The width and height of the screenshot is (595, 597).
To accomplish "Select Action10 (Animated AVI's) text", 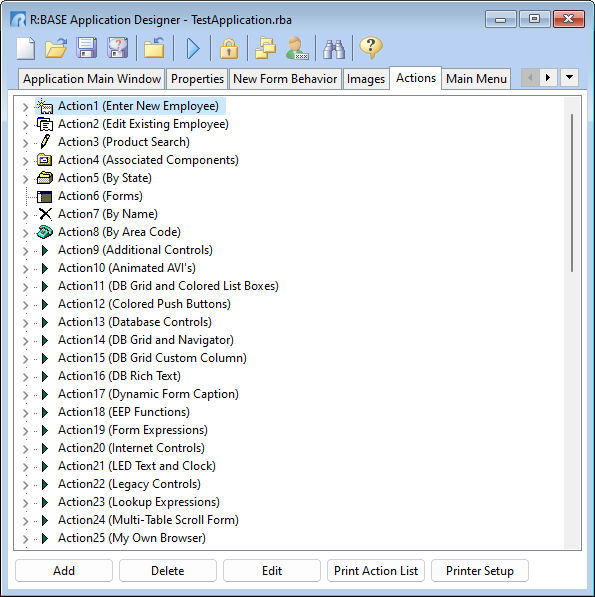I will tap(127, 268).
